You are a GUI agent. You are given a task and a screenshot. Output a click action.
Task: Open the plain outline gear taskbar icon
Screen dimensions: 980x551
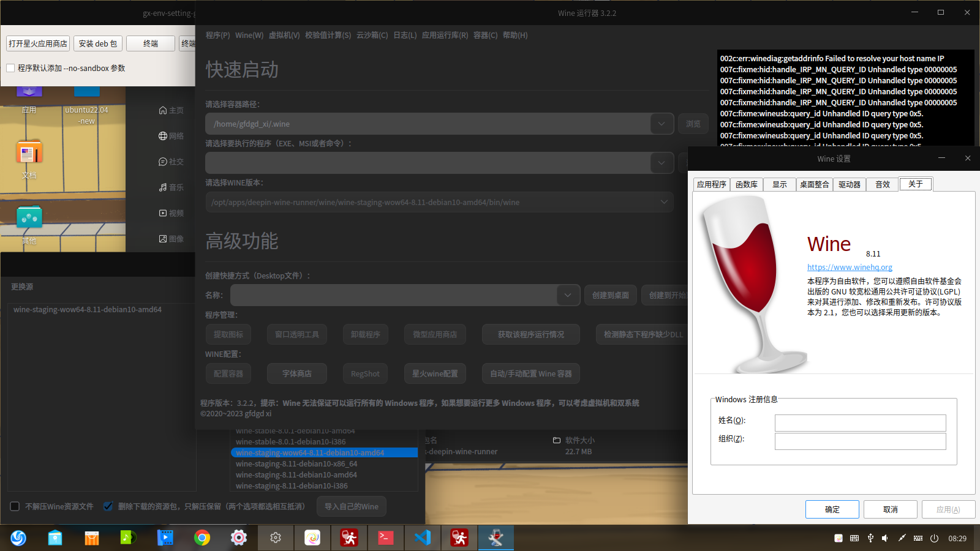tap(276, 538)
